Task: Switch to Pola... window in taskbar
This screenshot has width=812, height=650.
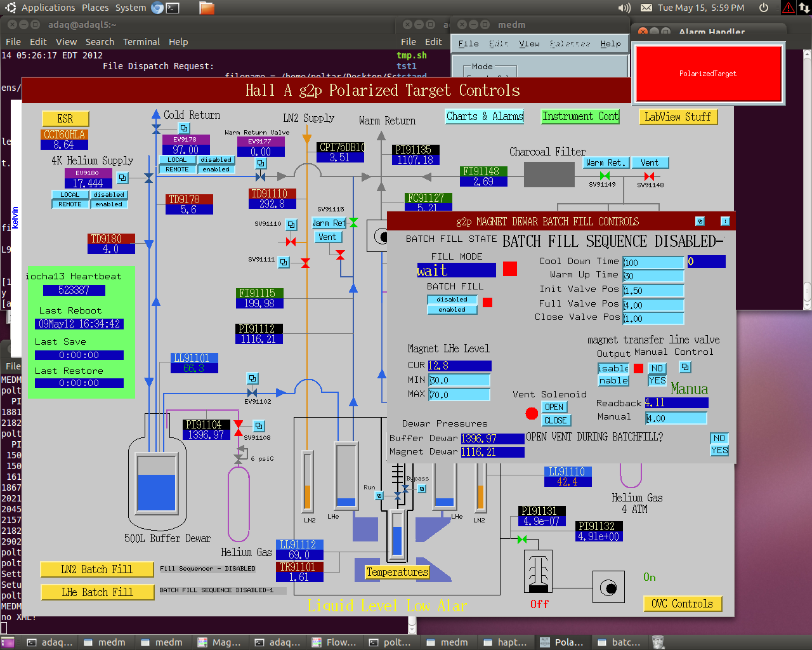Action: [x=562, y=642]
